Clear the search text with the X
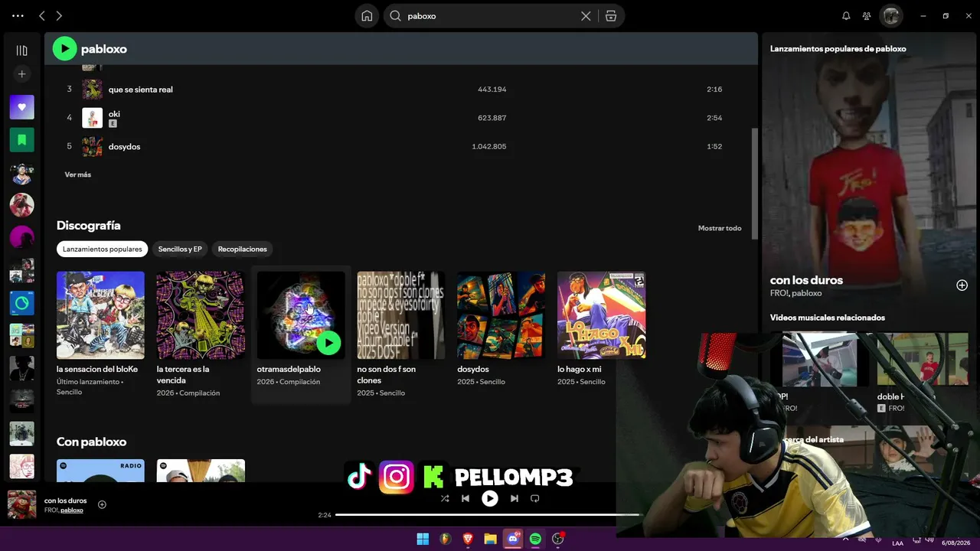This screenshot has height=551, width=980. coord(586,16)
